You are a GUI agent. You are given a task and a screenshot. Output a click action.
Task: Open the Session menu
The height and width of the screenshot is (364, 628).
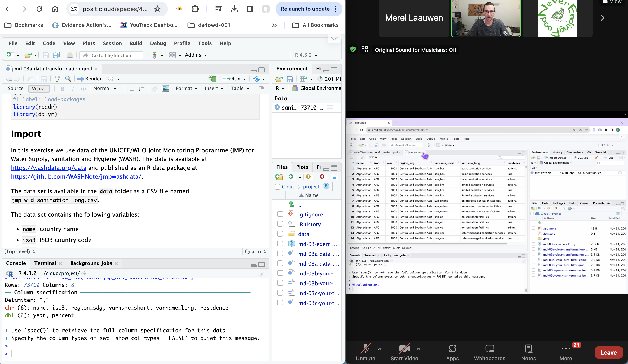112,43
